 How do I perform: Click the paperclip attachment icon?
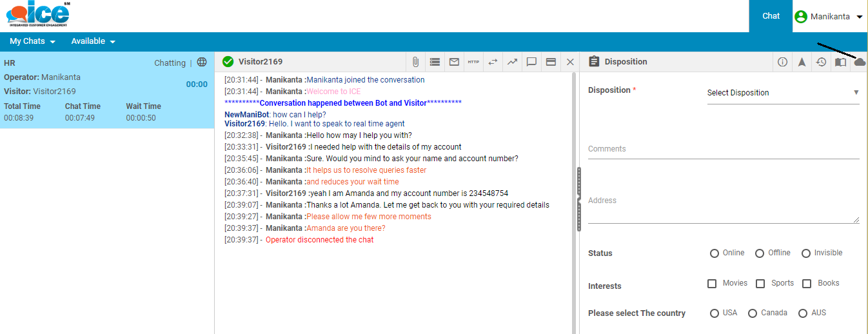tap(416, 62)
